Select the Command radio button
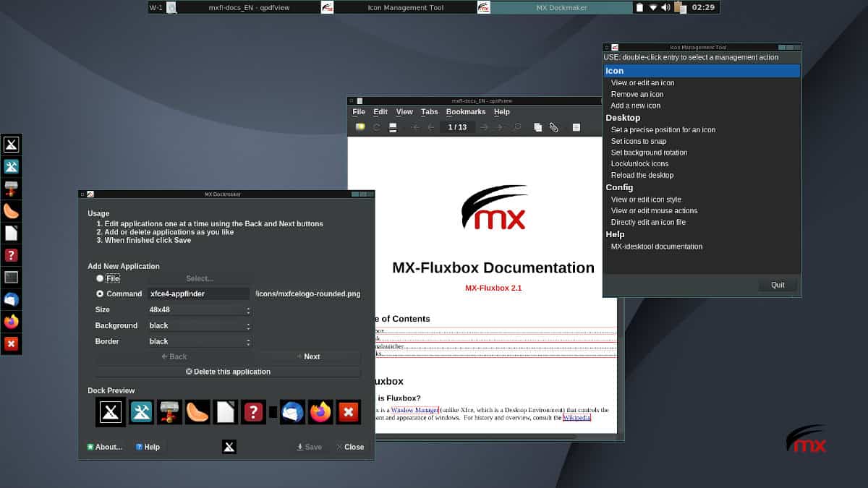The width and height of the screenshot is (868, 488). [99, 294]
